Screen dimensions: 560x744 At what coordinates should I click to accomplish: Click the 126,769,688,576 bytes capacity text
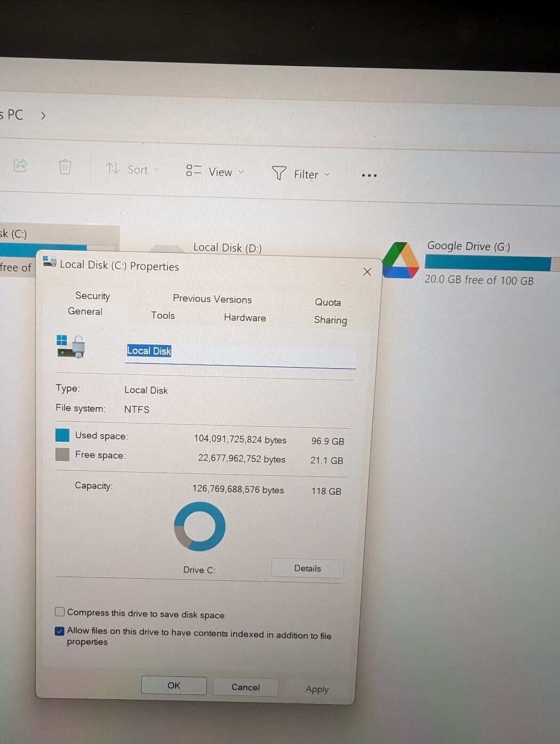tap(238, 490)
